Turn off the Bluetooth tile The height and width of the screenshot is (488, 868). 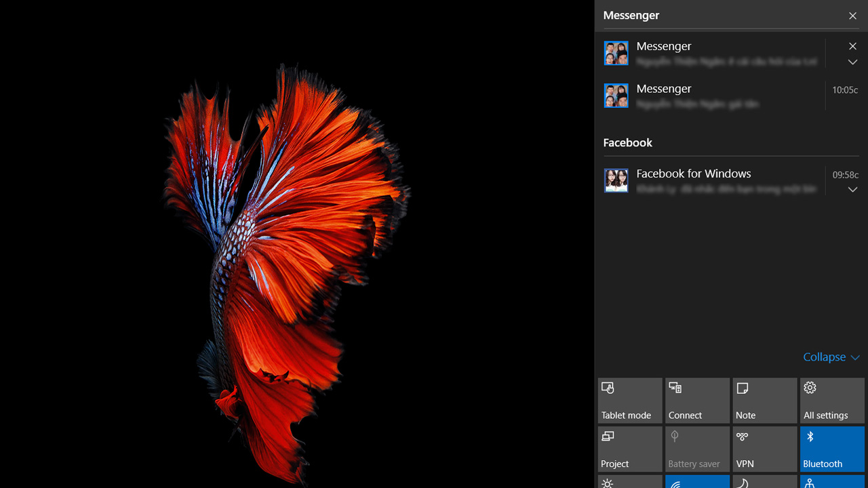(x=832, y=449)
